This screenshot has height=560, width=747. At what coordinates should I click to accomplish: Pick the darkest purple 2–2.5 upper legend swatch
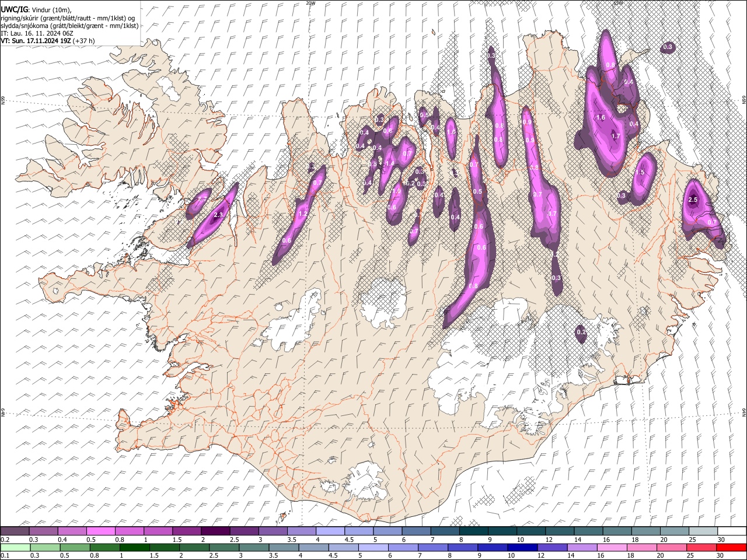215,531
